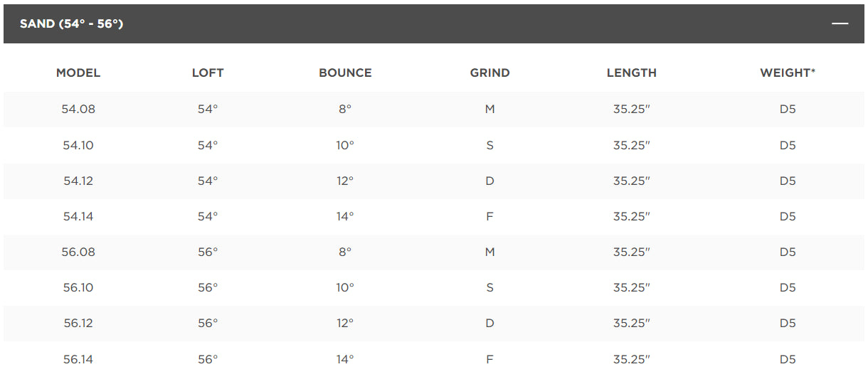Image resolution: width=868 pixels, height=384 pixels.
Task: Click the SAND (54° - 56°) accordion header
Action: tap(434, 23)
